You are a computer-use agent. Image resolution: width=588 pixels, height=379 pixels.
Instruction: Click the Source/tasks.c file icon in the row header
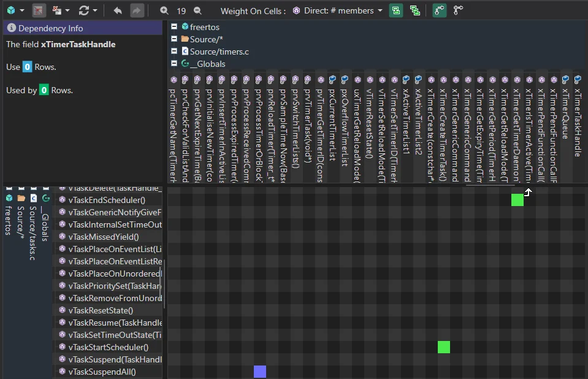point(33,198)
